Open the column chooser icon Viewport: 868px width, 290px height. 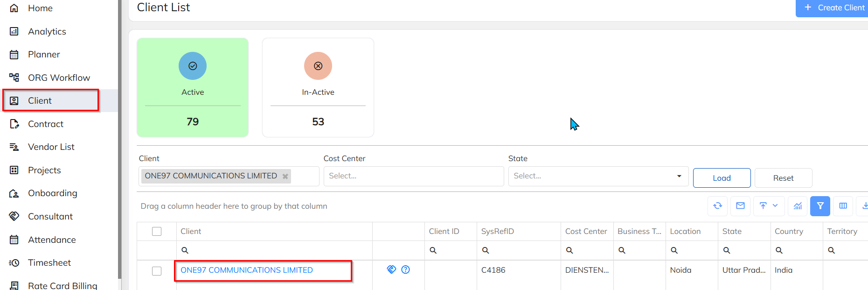click(843, 206)
